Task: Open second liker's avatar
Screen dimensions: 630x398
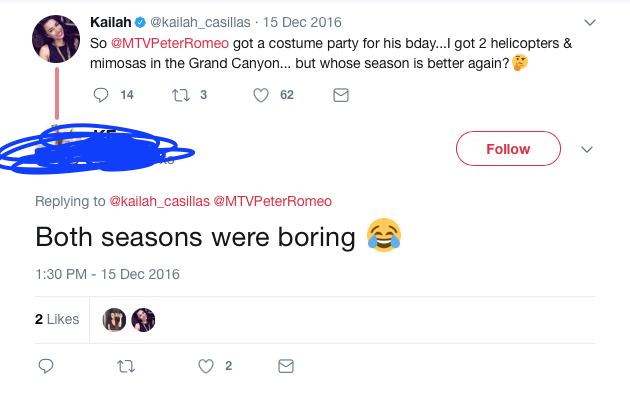Action: 143,320
